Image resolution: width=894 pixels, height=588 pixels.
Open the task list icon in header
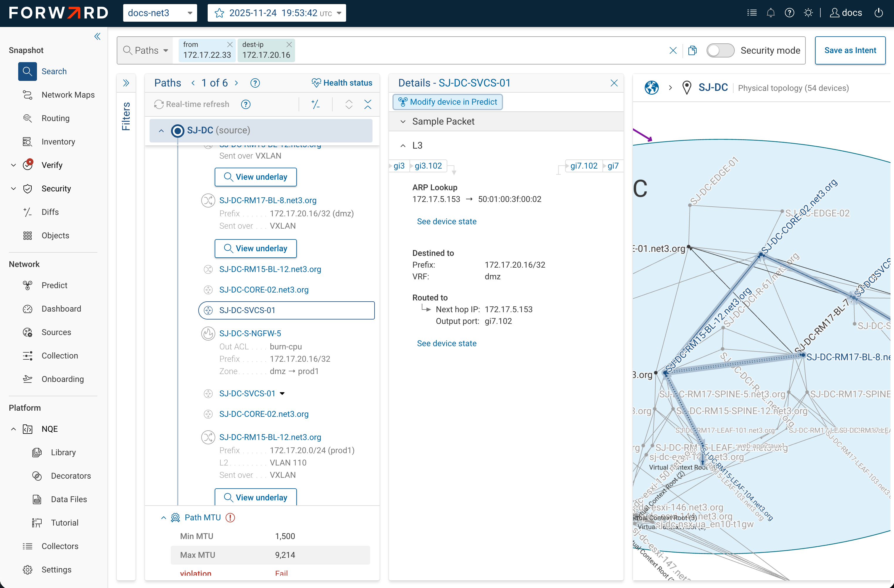click(752, 13)
